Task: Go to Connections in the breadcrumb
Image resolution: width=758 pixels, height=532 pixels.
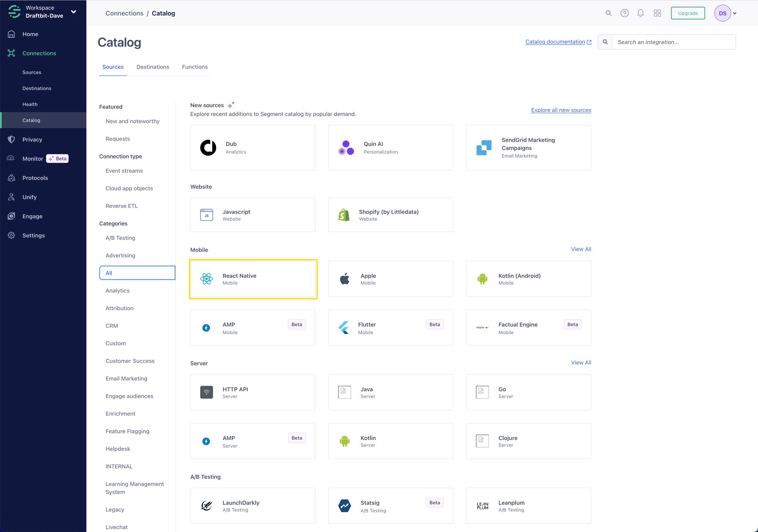Action: click(x=124, y=13)
